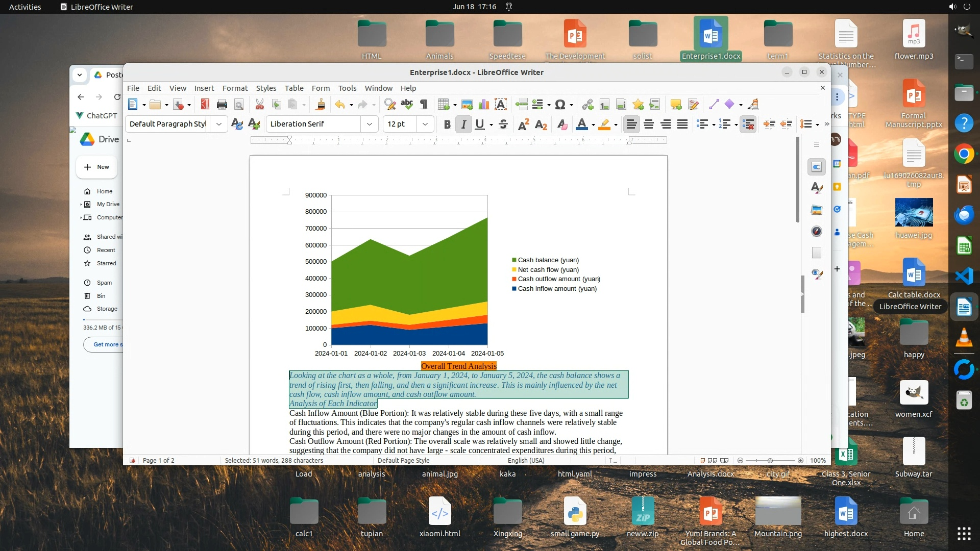Toggle formatting marks pilcrow icon
Screen dimensions: 980x551
click(424, 105)
